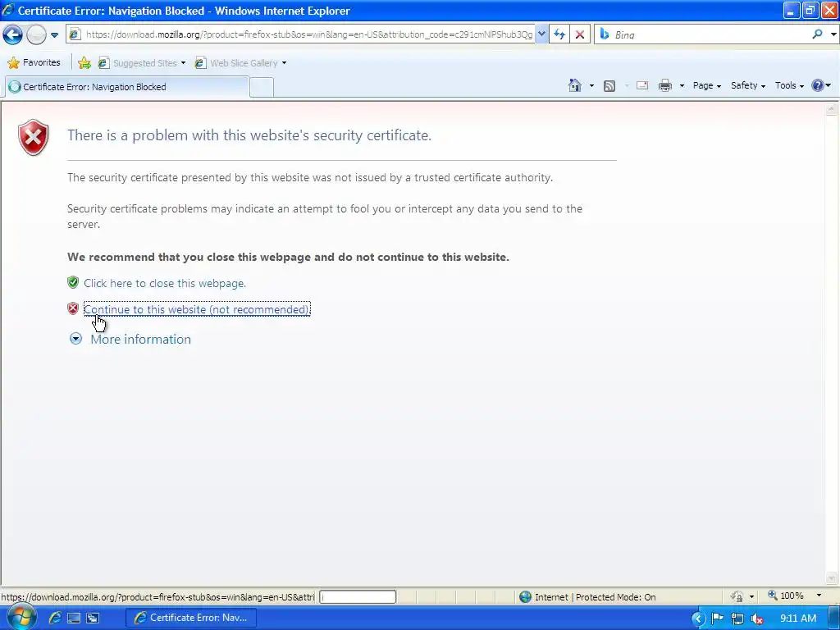Open the Windows Start orb

tap(21, 618)
